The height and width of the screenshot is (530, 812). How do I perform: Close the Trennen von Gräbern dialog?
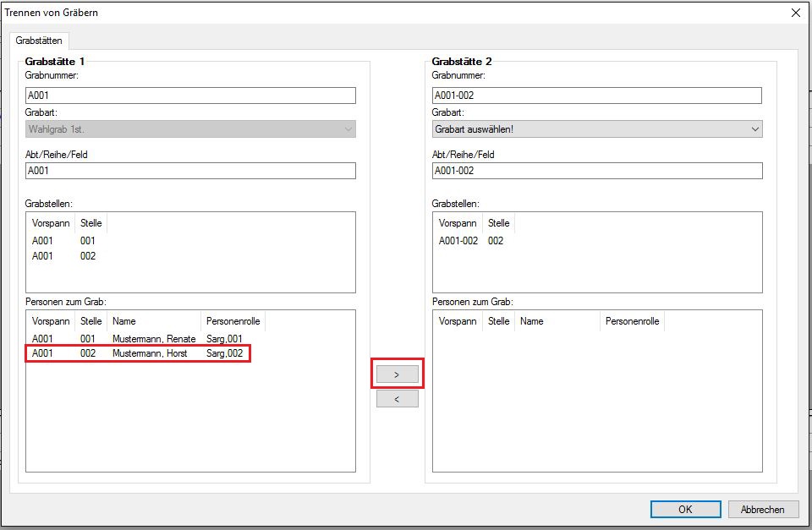(x=795, y=13)
